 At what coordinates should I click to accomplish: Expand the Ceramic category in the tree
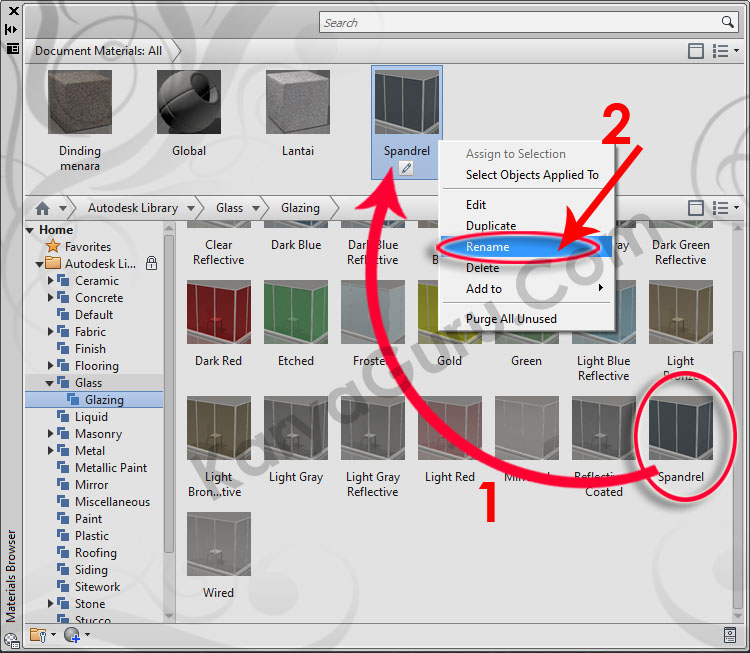pos(51,281)
